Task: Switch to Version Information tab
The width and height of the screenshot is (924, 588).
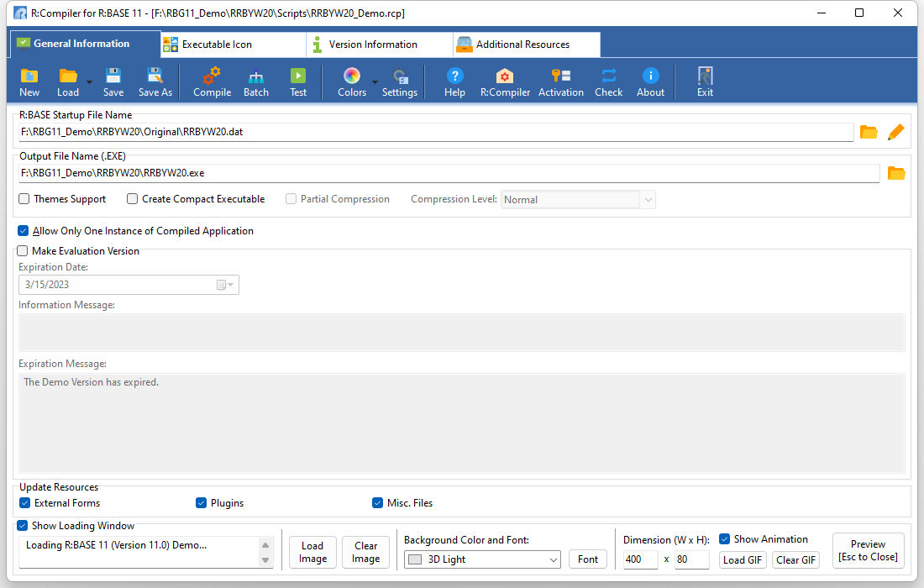Action: [x=380, y=45]
